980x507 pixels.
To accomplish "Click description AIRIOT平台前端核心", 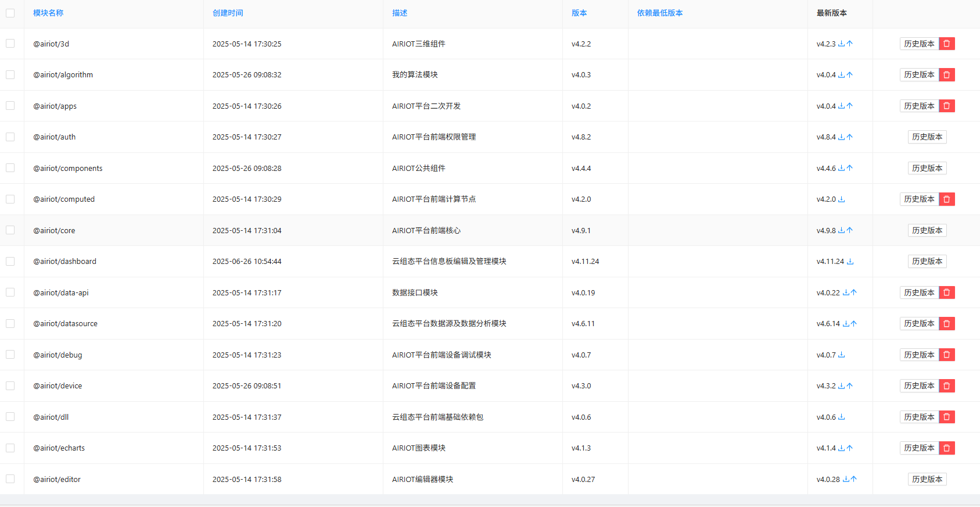I will 426,230.
